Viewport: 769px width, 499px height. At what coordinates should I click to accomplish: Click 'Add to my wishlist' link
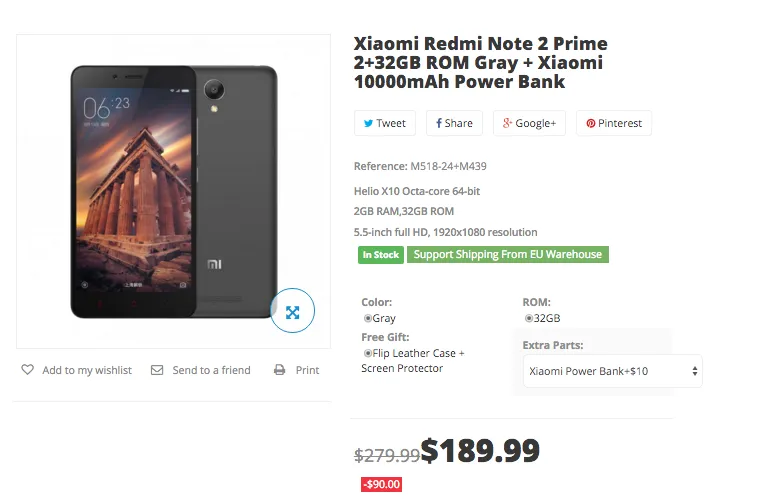click(87, 370)
